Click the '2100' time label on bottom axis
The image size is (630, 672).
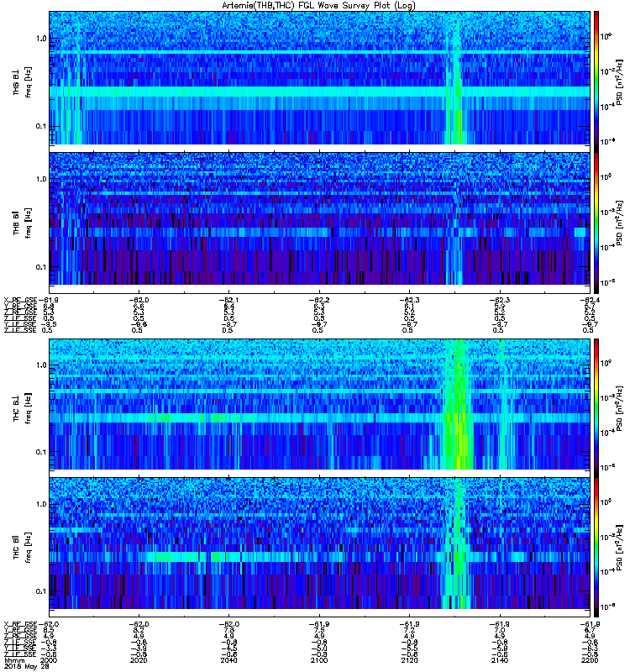[319, 660]
